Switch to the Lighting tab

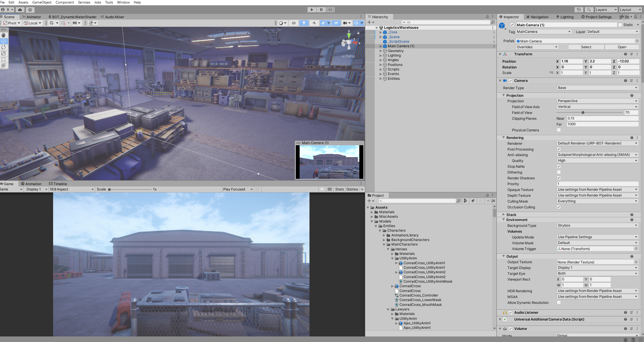point(565,17)
